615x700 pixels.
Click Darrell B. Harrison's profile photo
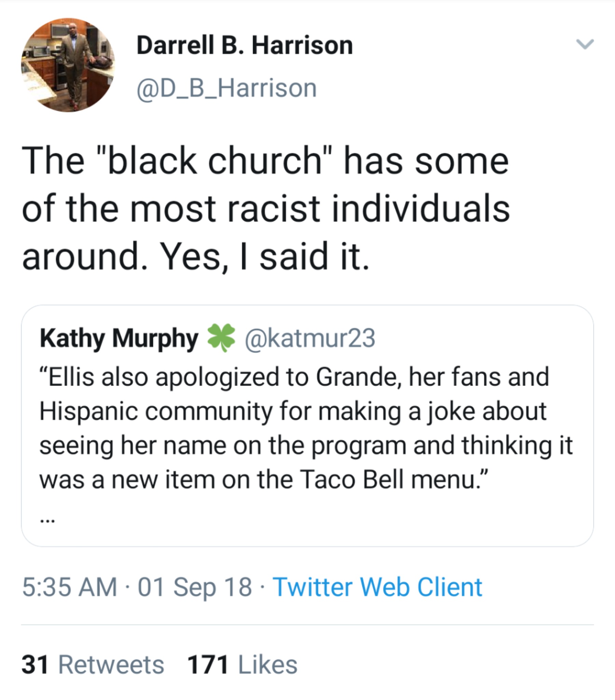pyautogui.click(x=68, y=65)
